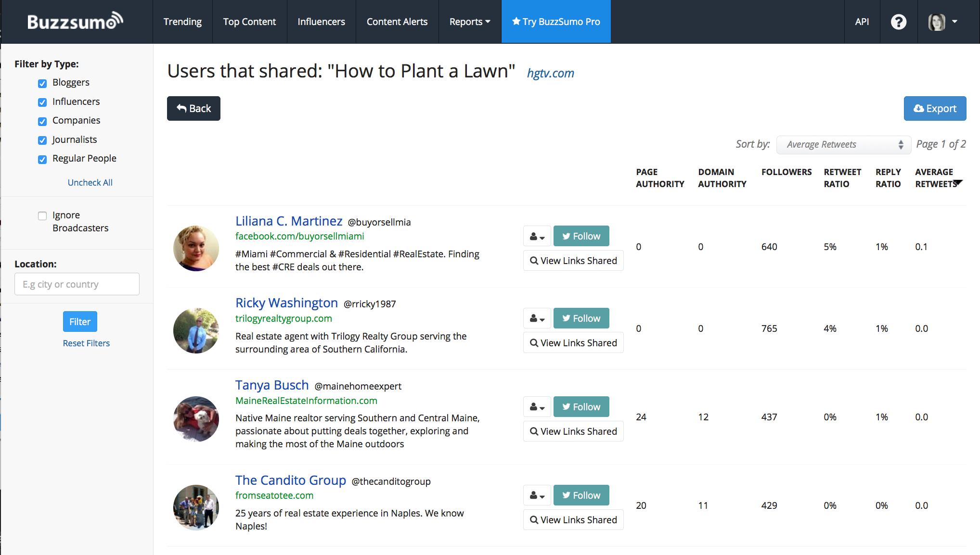Focus the Location input field

pyautogui.click(x=77, y=284)
